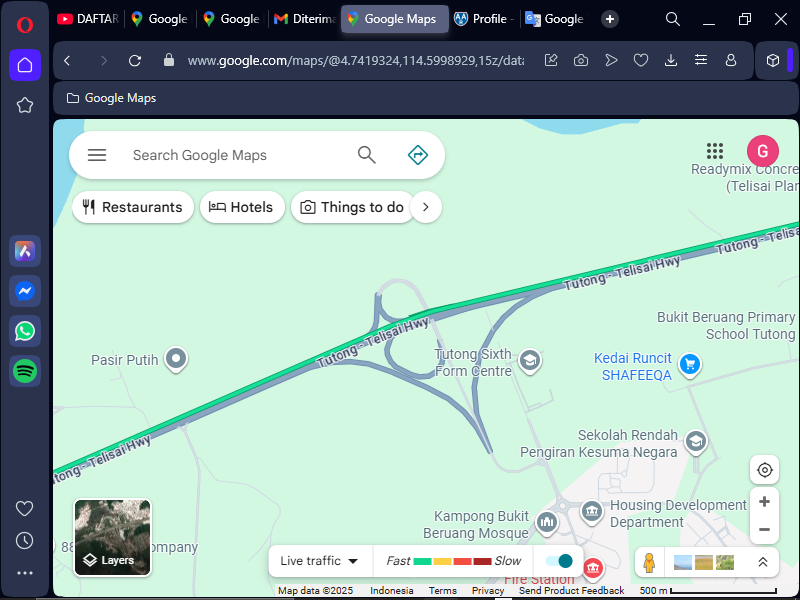Open the sidebar heart Pinboards icon

[24, 508]
